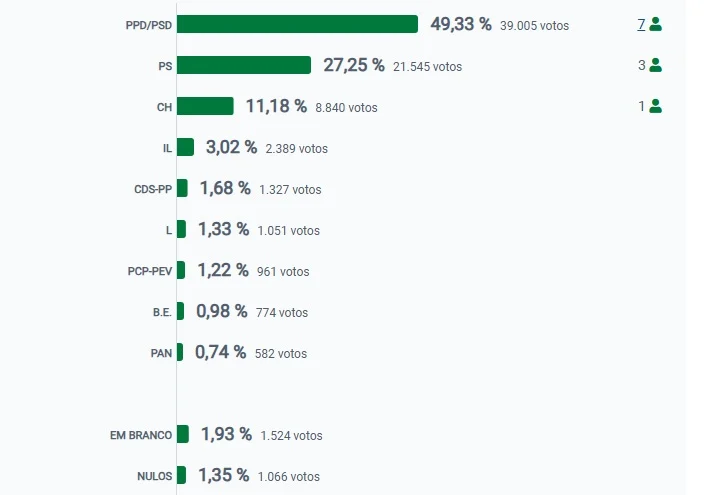Click the EM BRANCO green bar
The image size is (726, 495).
(x=182, y=434)
